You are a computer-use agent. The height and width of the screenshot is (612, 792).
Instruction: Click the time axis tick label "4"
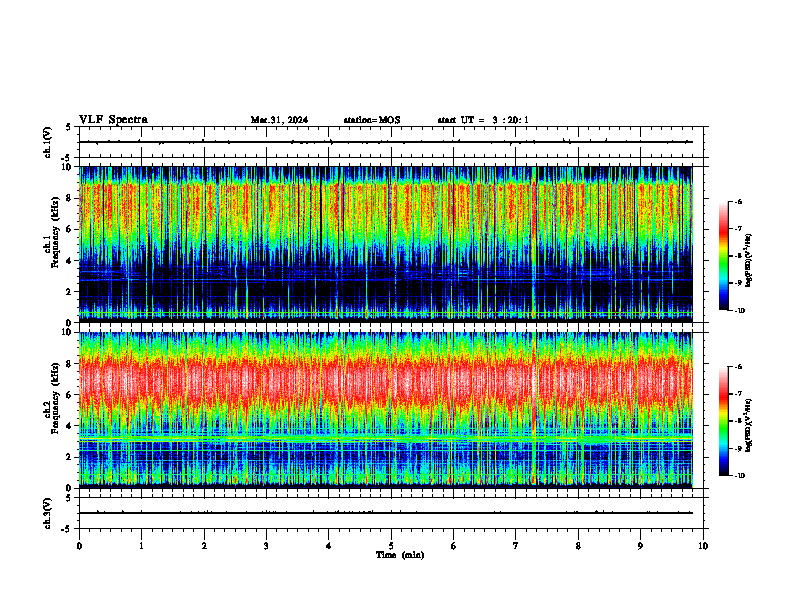(x=329, y=546)
